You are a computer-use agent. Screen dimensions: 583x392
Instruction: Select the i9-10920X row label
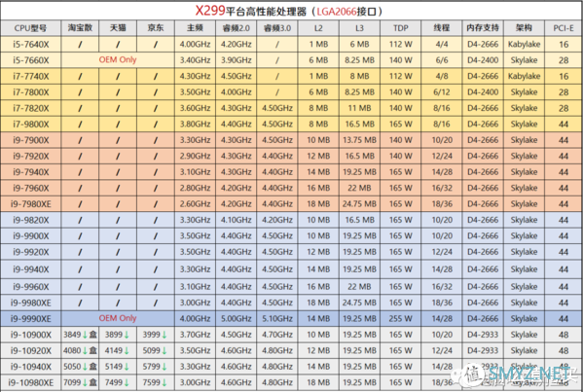tap(31, 351)
